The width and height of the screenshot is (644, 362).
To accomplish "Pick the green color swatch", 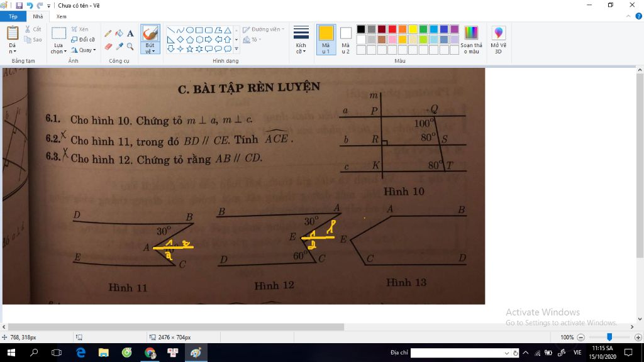I will 423,29.
